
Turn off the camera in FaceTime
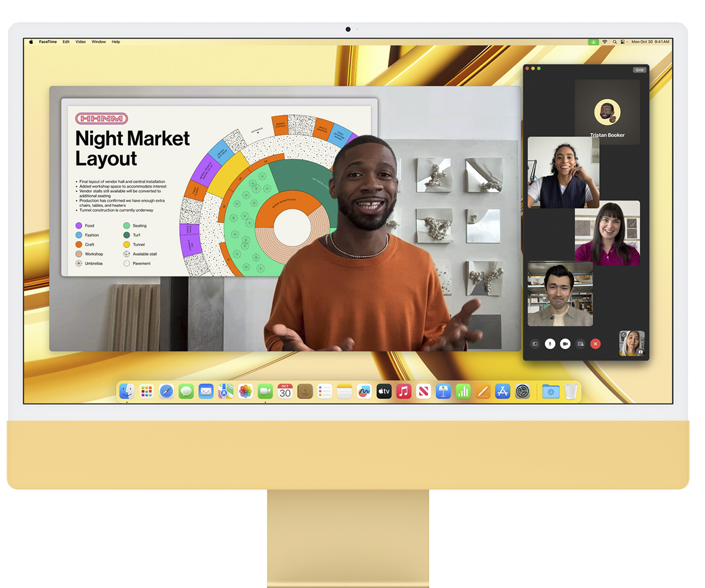pos(565,344)
